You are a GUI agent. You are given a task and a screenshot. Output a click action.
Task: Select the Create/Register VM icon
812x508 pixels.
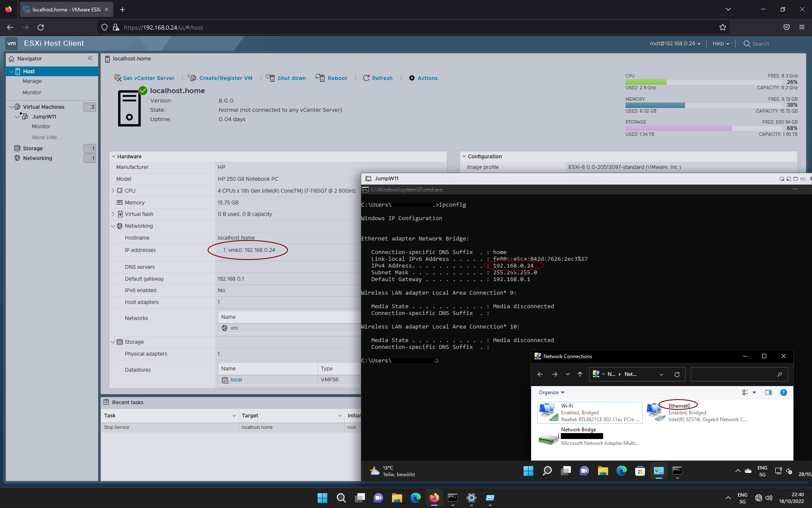click(x=191, y=78)
